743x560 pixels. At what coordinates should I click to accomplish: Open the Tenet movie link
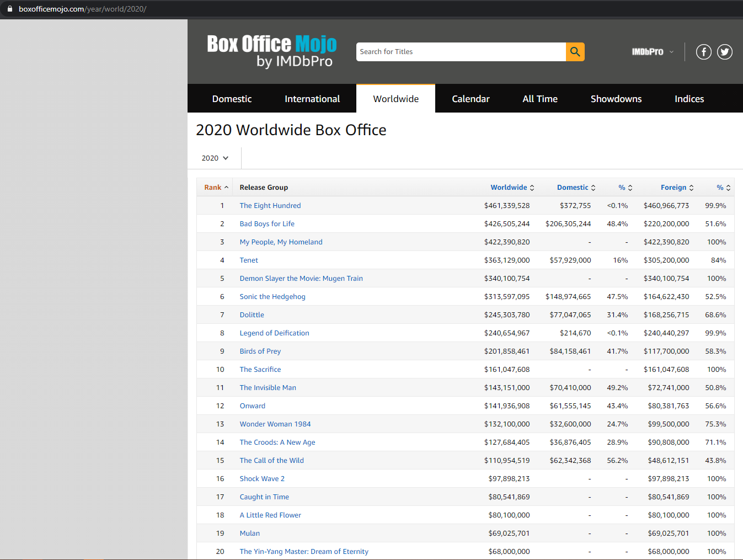point(249,260)
